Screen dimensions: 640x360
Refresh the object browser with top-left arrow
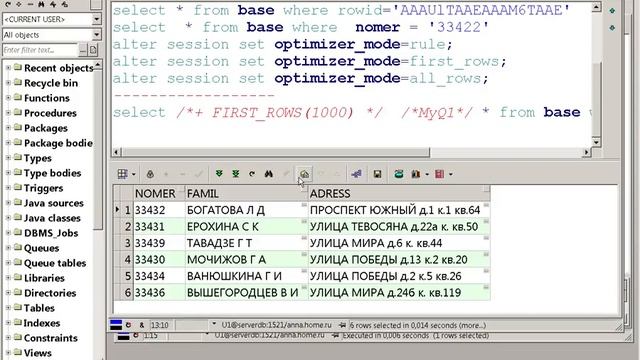point(8,4)
